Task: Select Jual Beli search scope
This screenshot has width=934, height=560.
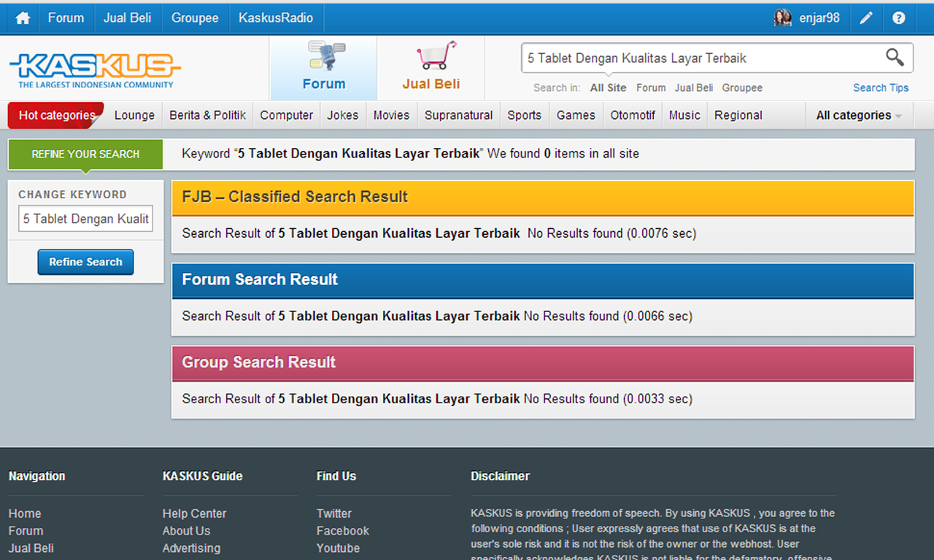Action: pos(694,87)
